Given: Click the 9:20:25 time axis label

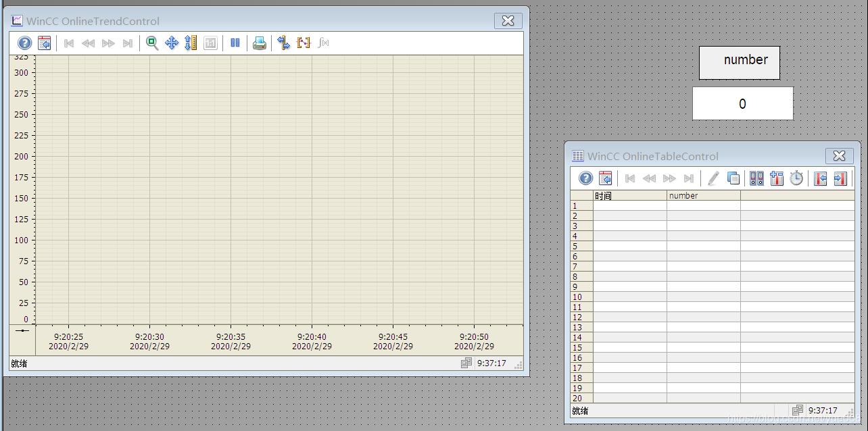Looking at the screenshot, I should [x=68, y=336].
